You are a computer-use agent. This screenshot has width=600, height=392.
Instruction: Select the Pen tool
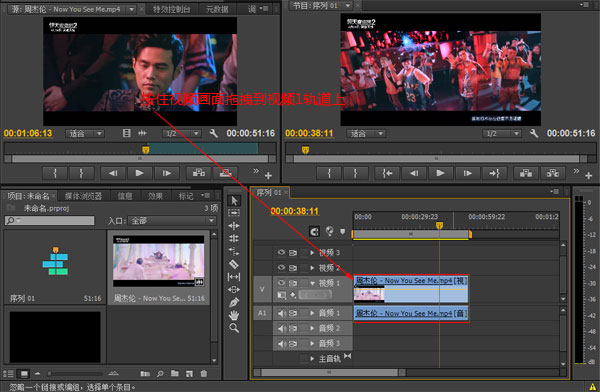click(x=234, y=302)
